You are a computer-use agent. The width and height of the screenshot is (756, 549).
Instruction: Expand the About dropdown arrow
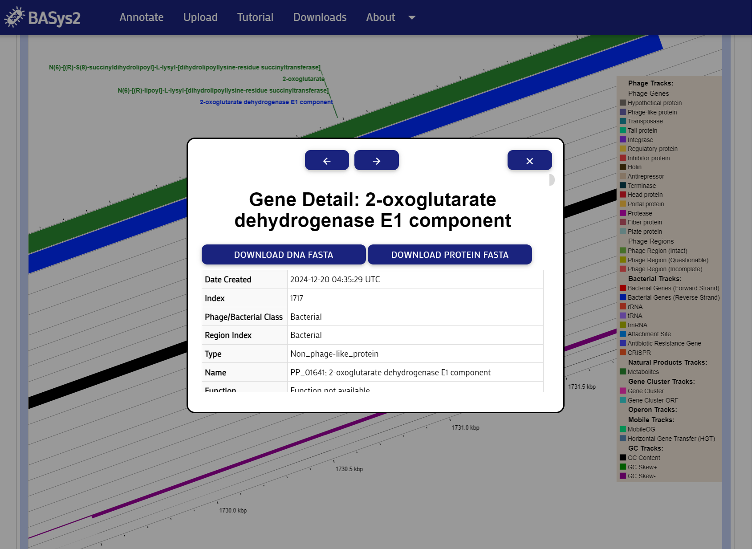[x=411, y=18]
